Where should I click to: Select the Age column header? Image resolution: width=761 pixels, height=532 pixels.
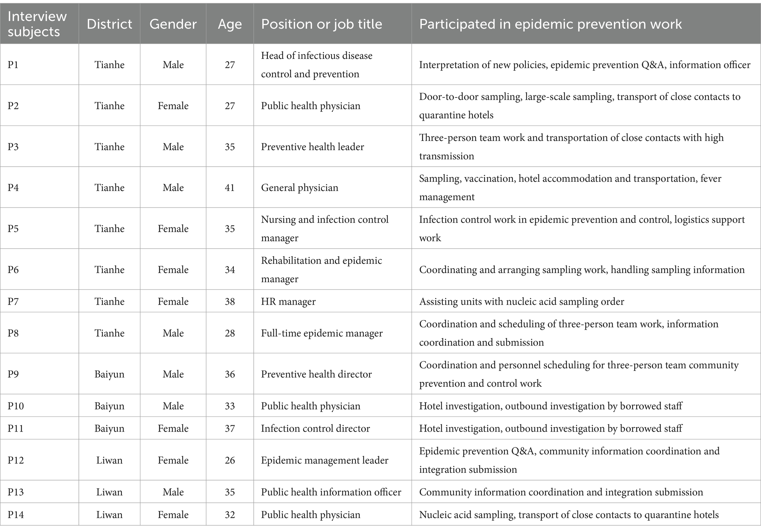230,24
